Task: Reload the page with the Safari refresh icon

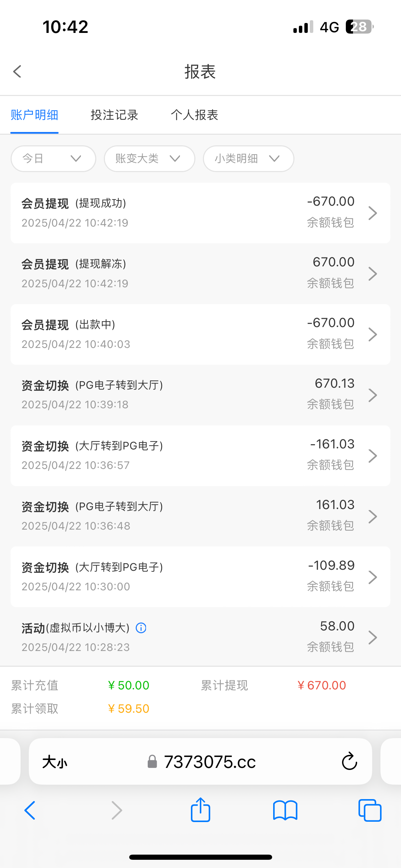Action: tap(349, 761)
